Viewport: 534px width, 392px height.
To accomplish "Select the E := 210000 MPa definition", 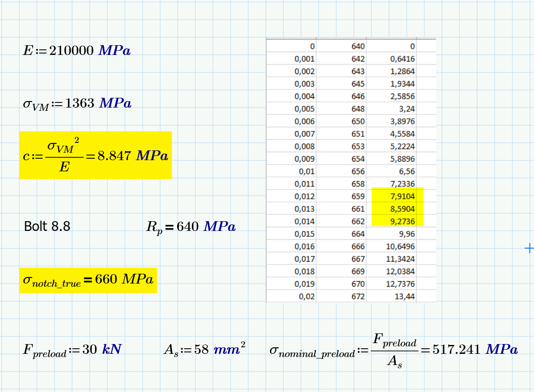I will click(77, 51).
